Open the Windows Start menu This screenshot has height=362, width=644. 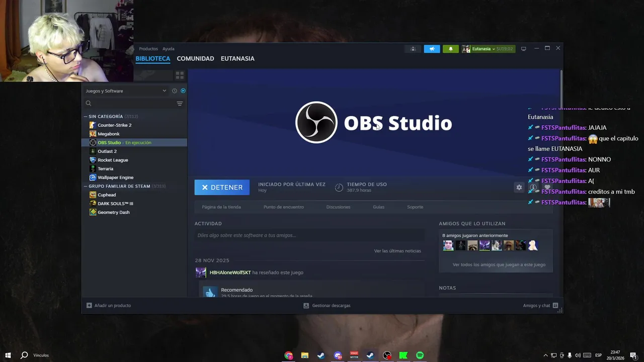[x=8, y=355]
